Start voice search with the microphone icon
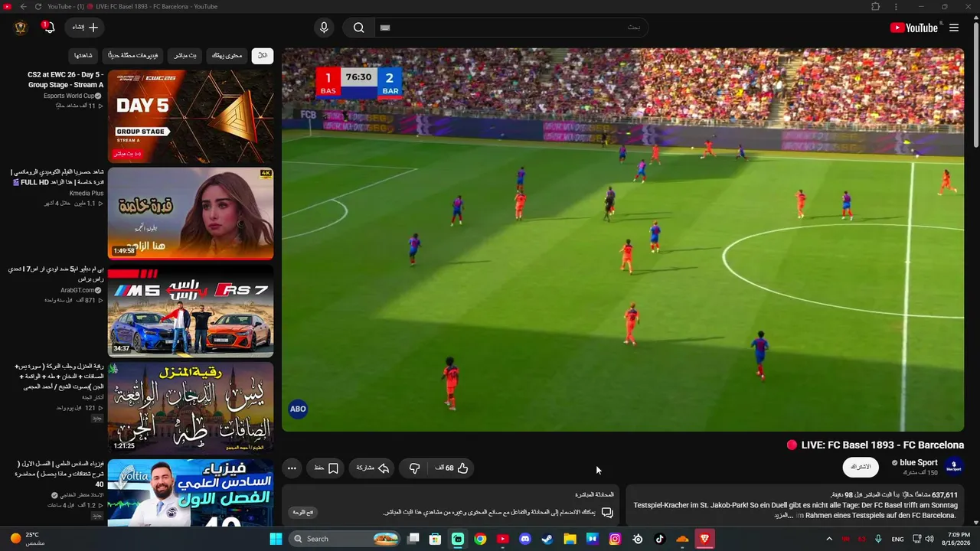The image size is (980, 551). tap(324, 28)
